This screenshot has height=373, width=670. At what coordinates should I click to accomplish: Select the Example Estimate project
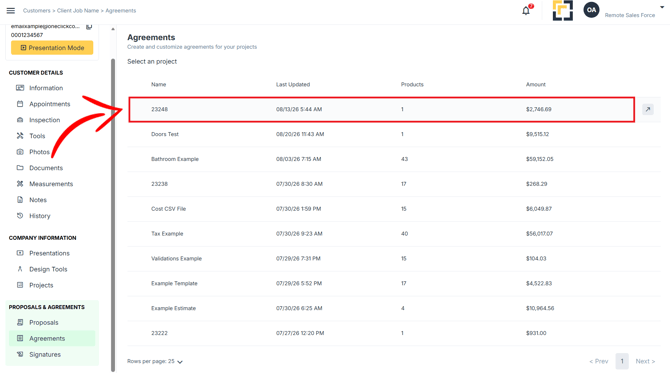[394, 308]
